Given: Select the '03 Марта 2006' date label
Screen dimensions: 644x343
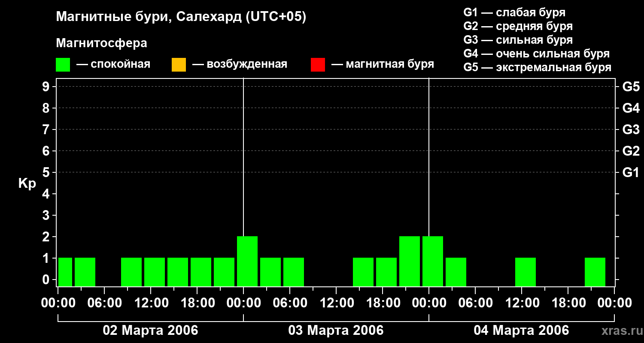Looking at the screenshot, I should click(x=336, y=330).
